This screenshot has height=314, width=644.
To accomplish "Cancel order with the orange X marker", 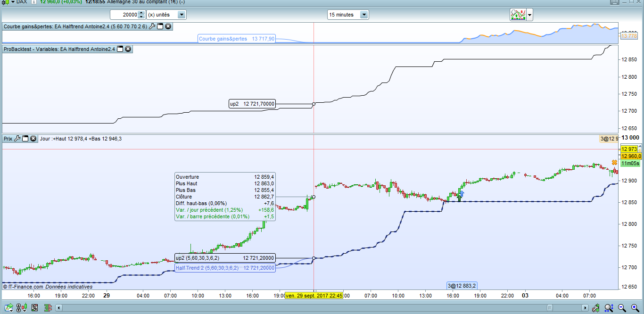I will (x=614, y=163).
